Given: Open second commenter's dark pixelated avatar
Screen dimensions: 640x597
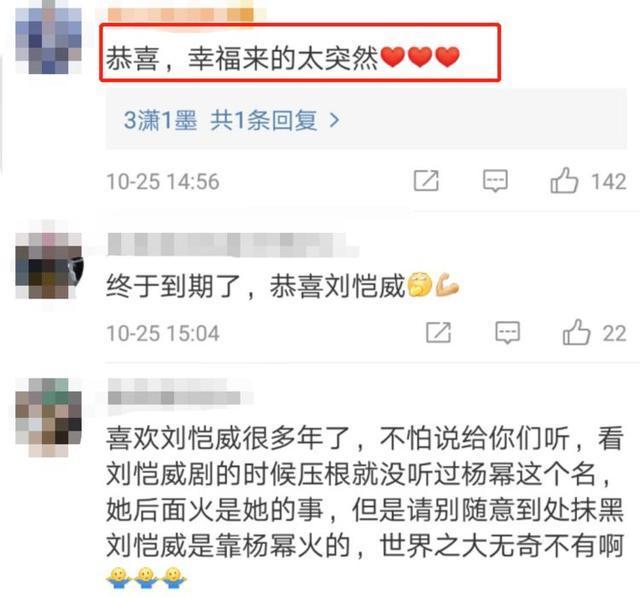Looking at the screenshot, I should tap(49, 264).
